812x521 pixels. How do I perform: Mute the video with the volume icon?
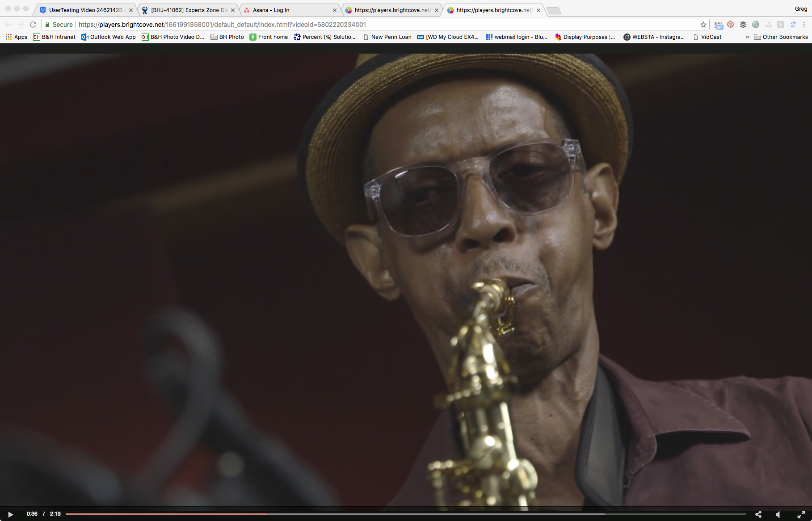pos(778,514)
